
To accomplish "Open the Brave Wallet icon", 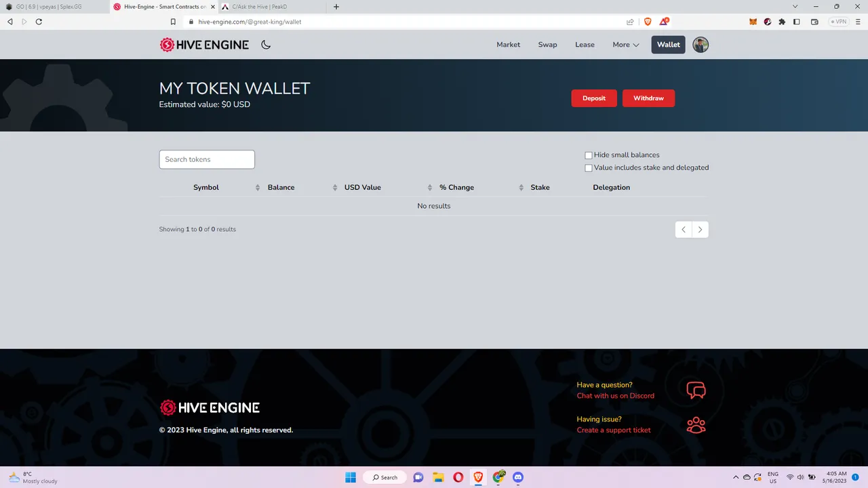I will click(814, 22).
